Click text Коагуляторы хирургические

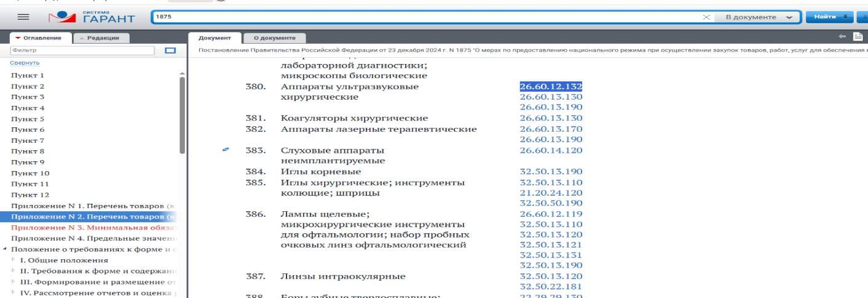[x=354, y=118]
